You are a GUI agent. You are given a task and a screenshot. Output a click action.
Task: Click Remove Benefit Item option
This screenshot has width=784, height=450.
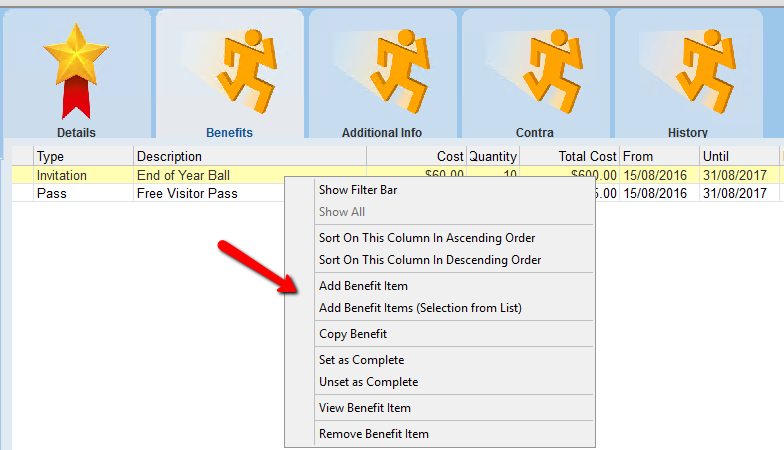[x=373, y=434]
